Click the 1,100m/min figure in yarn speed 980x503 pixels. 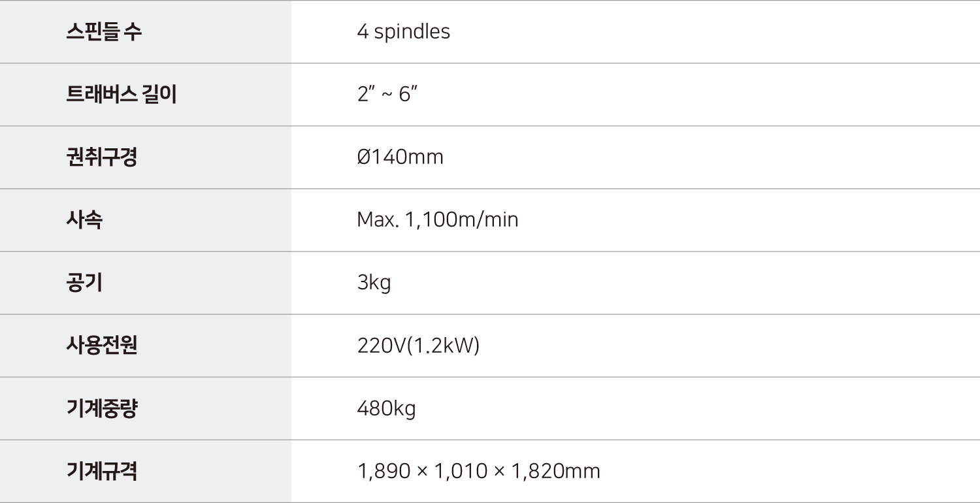[x=462, y=220]
